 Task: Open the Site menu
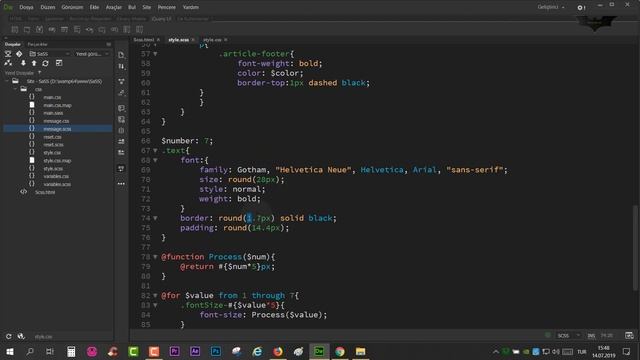coord(147,7)
